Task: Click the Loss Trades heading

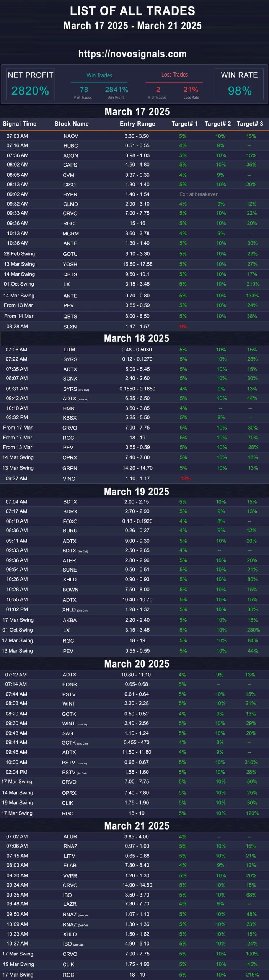Action: pyautogui.click(x=174, y=75)
